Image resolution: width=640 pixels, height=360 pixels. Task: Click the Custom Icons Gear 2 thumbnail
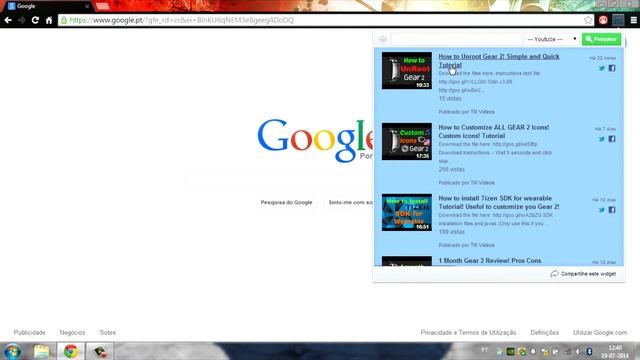click(407, 141)
